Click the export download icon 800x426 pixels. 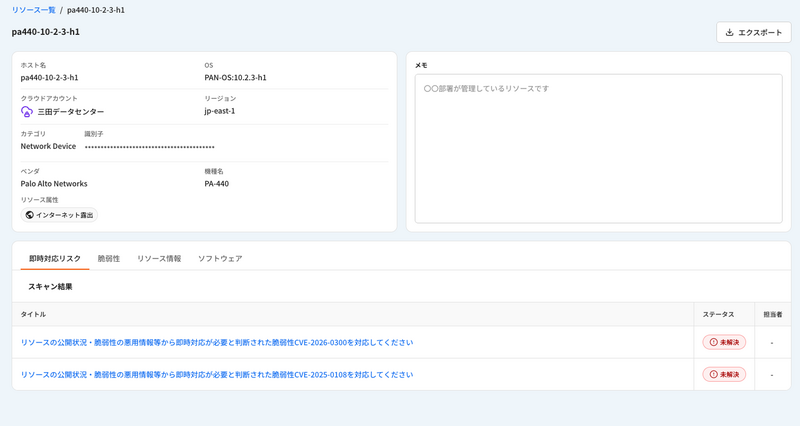point(730,32)
